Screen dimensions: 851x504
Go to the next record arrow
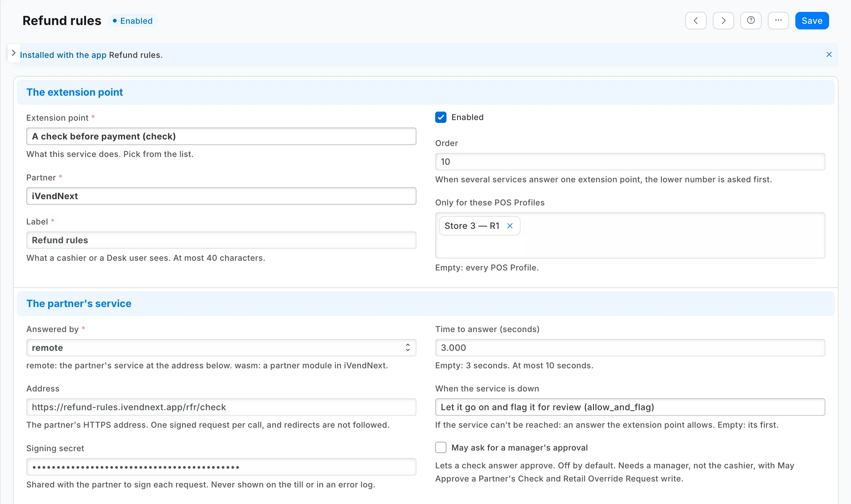[x=723, y=21]
